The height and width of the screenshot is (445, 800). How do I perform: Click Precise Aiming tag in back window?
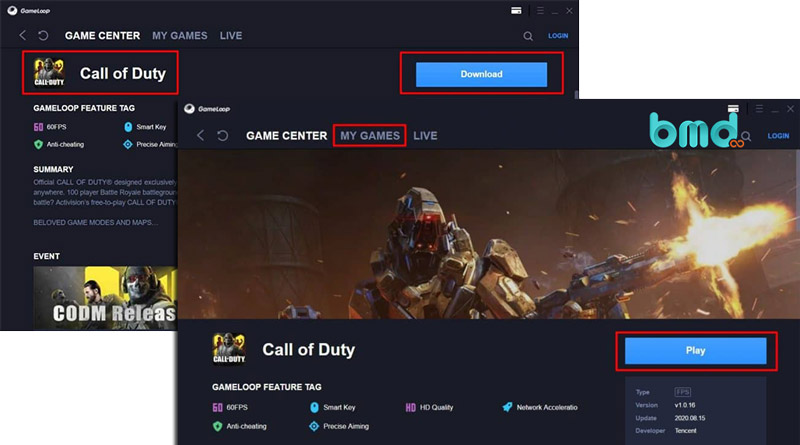(150, 144)
